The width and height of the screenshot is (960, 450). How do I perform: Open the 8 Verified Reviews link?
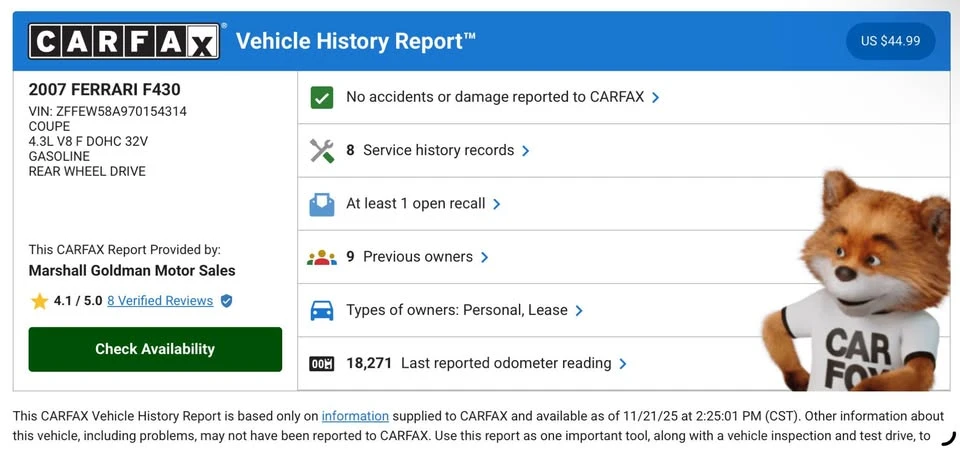click(160, 301)
